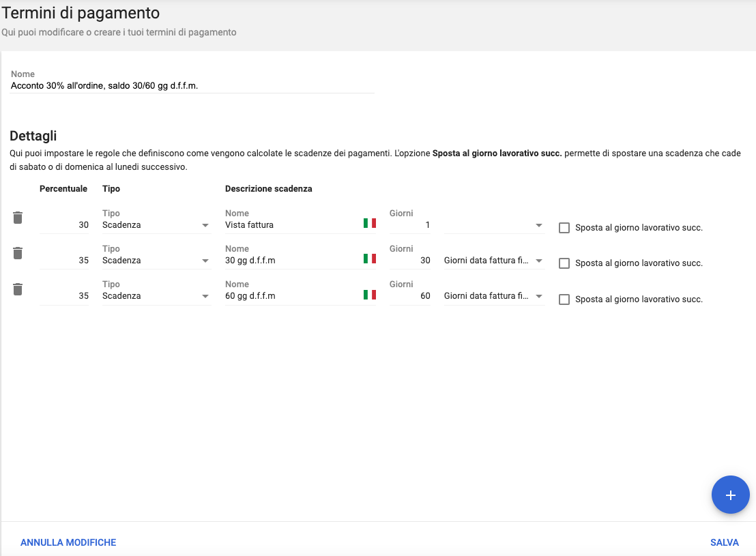Open the empty days-type dropdown on first row
Image resolution: width=756 pixels, height=556 pixels.
[493, 225]
